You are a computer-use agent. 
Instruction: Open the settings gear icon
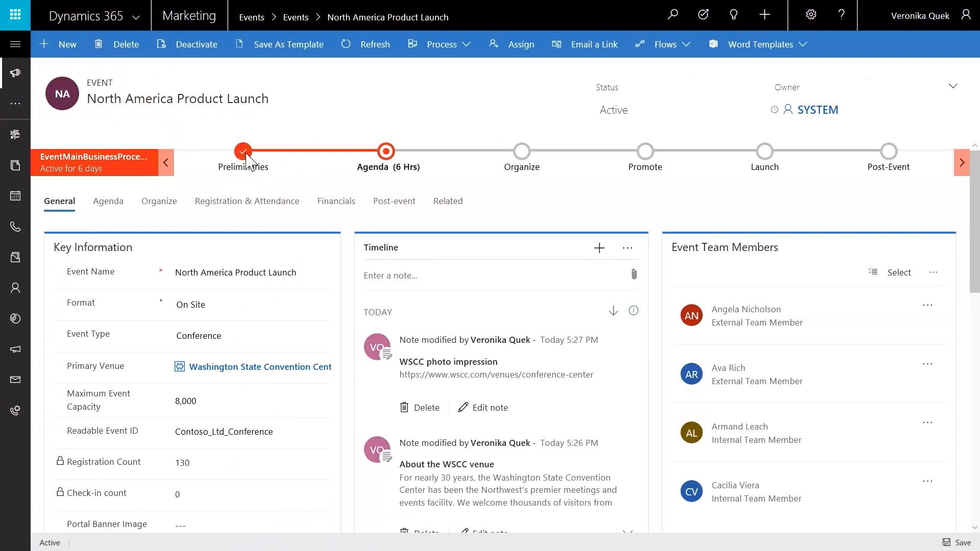point(811,15)
